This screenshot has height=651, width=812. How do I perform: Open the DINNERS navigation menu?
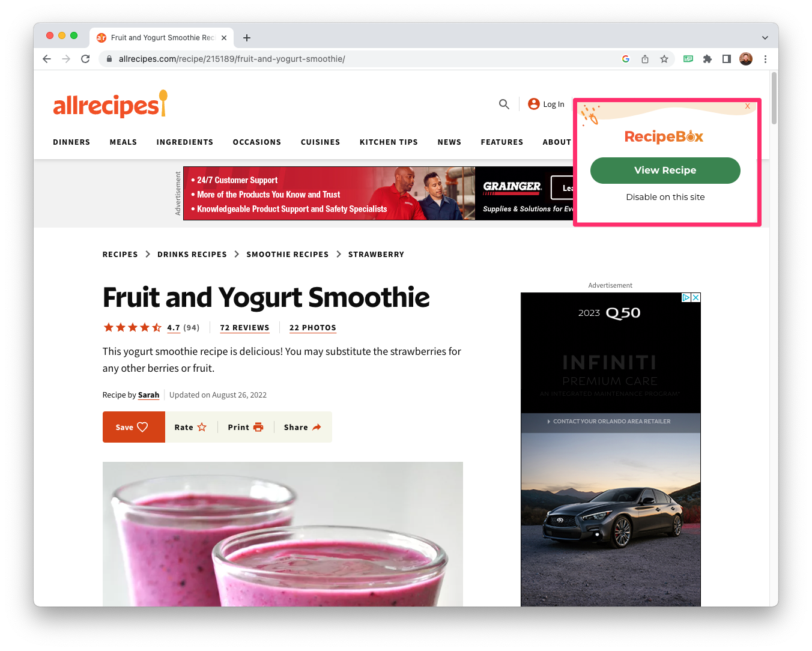(x=71, y=142)
